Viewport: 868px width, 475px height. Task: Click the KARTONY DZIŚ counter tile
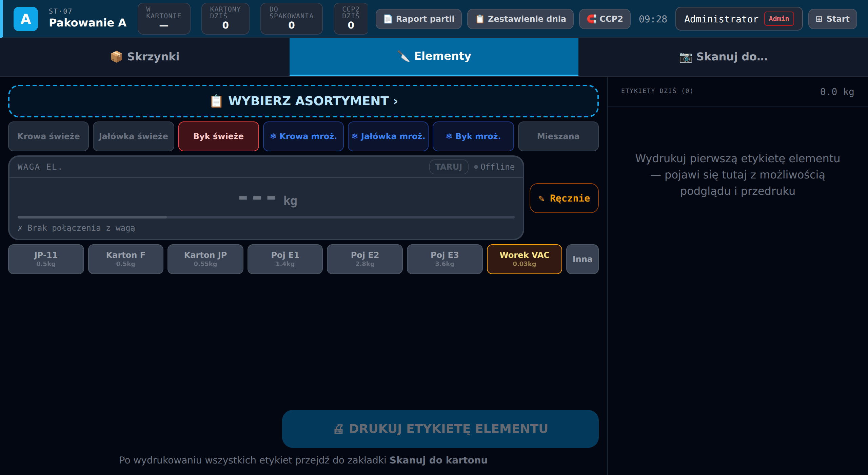click(x=225, y=19)
